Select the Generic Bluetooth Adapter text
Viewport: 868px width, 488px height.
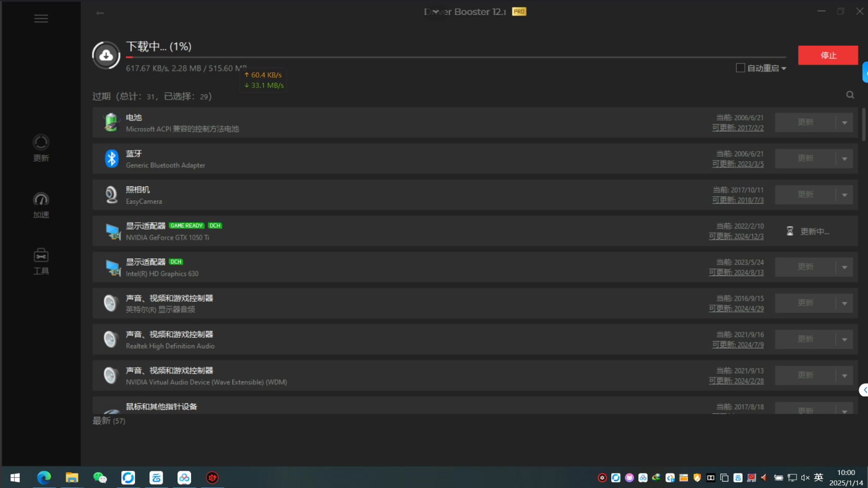point(166,165)
